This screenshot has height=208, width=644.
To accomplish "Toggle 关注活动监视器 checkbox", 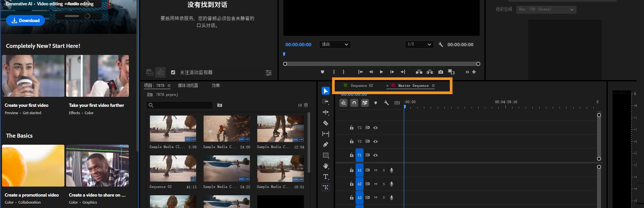I will (x=173, y=72).
